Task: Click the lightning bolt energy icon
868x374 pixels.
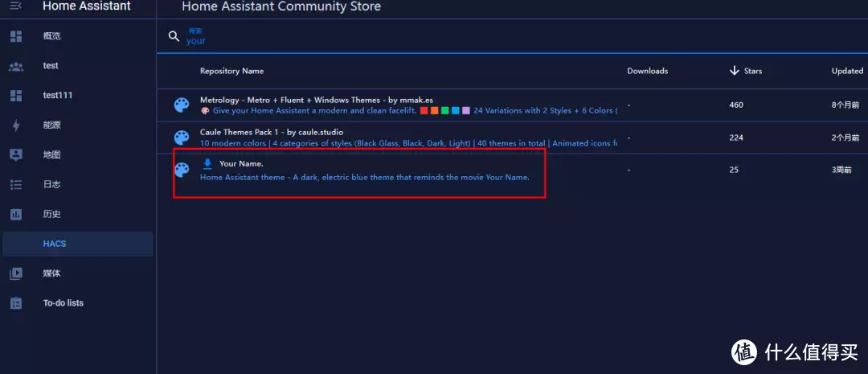Action: (x=16, y=125)
